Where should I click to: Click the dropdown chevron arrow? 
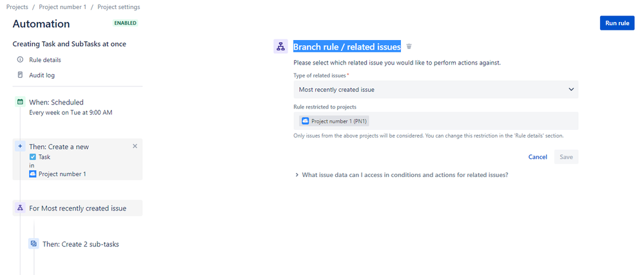(x=571, y=89)
